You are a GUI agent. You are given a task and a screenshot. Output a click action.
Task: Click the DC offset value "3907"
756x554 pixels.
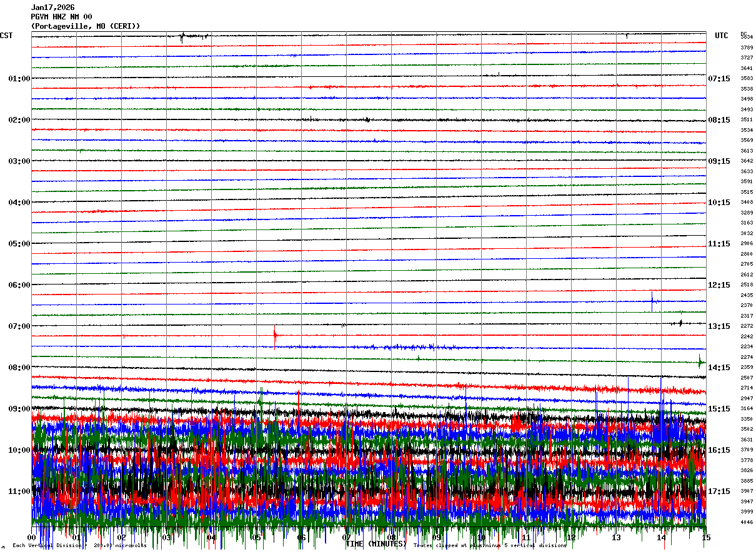747,491
